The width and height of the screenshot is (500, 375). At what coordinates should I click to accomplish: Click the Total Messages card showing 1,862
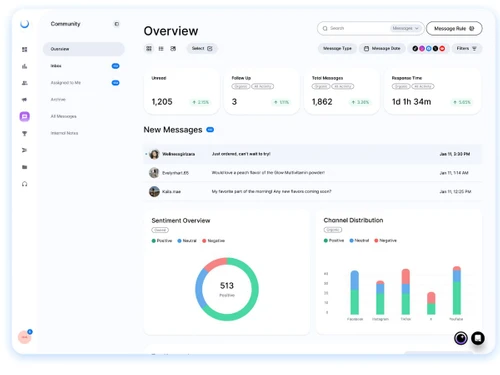click(342, 92)
